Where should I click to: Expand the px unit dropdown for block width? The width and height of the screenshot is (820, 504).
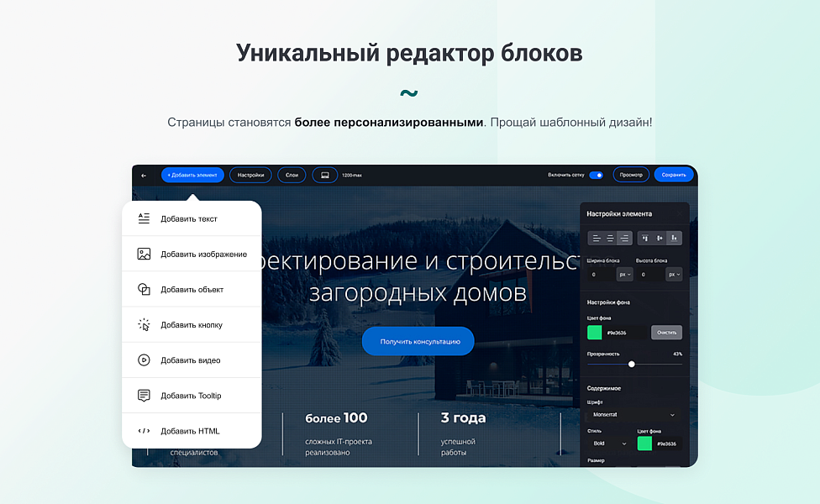coord(625,275)
